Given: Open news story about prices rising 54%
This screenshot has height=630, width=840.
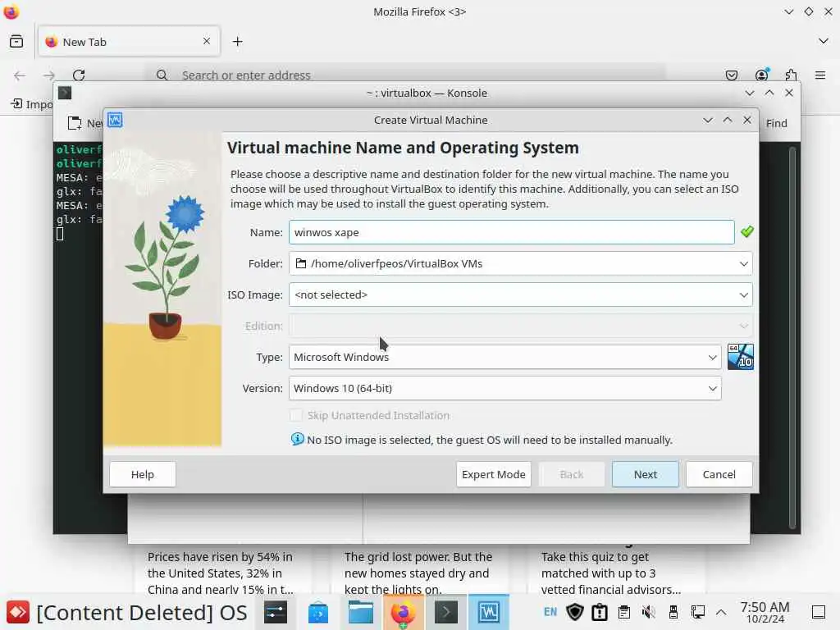Looking at the screenshot, I should [221, 573].
